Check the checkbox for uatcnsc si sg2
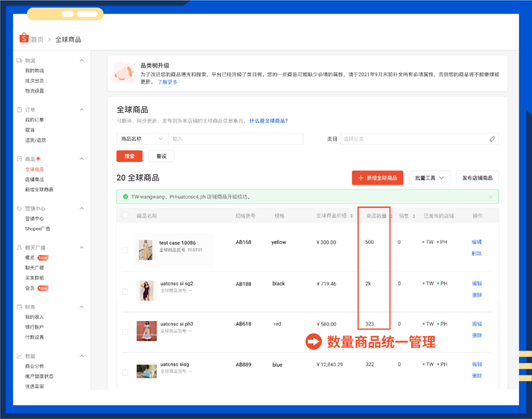This screenshot has width=532, height=419. click(x=125, y=291)
